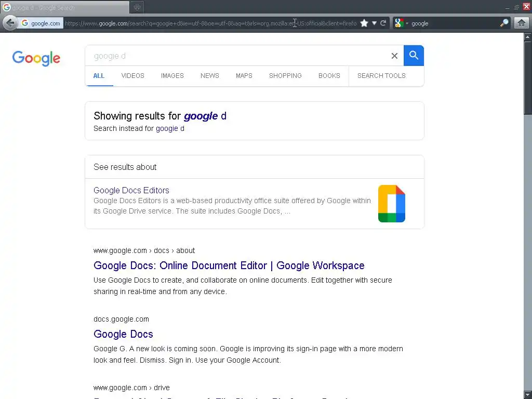Image resolution: width=532 pixels, height=399 pixels.
Task: Click the Google logo
Action: click(36, 58)
